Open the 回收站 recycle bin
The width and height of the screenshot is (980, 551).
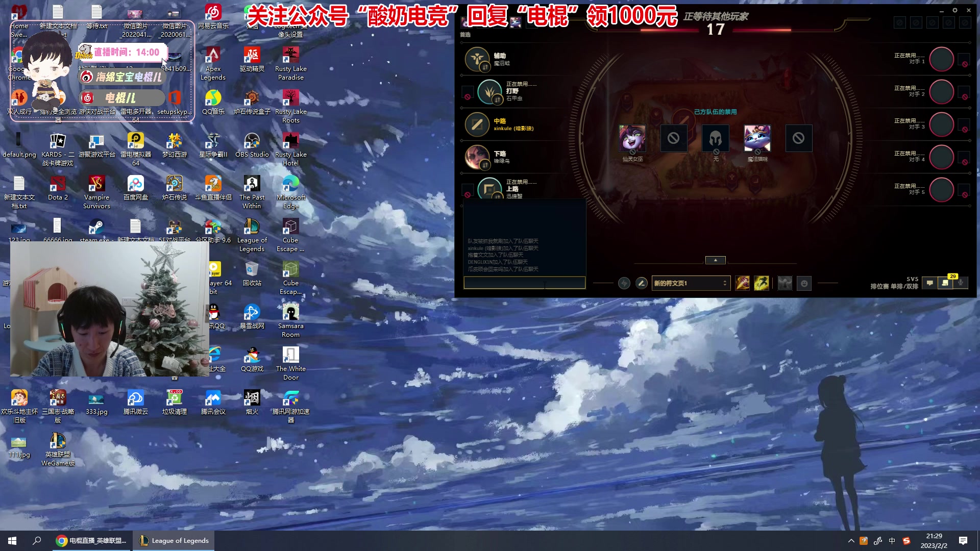coord(252,273)
